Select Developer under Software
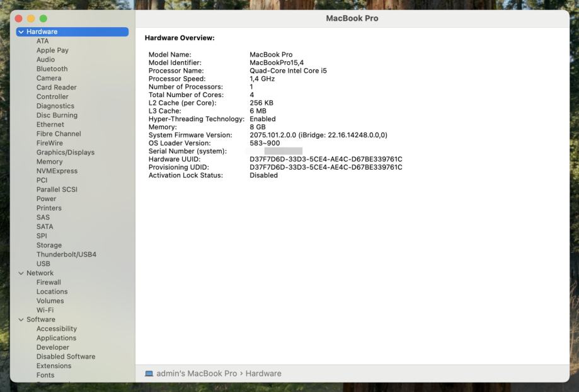Screen dimensions: 579x392 [x=53, y=347]
